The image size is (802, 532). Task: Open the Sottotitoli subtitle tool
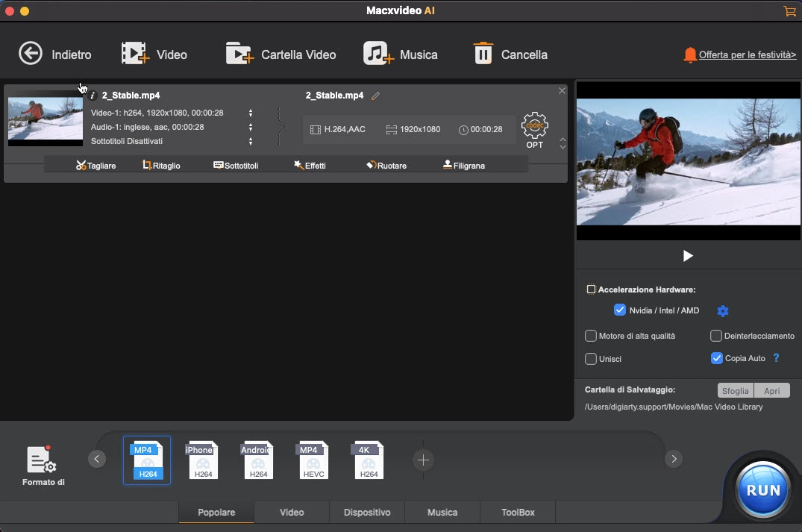[236, 165]
